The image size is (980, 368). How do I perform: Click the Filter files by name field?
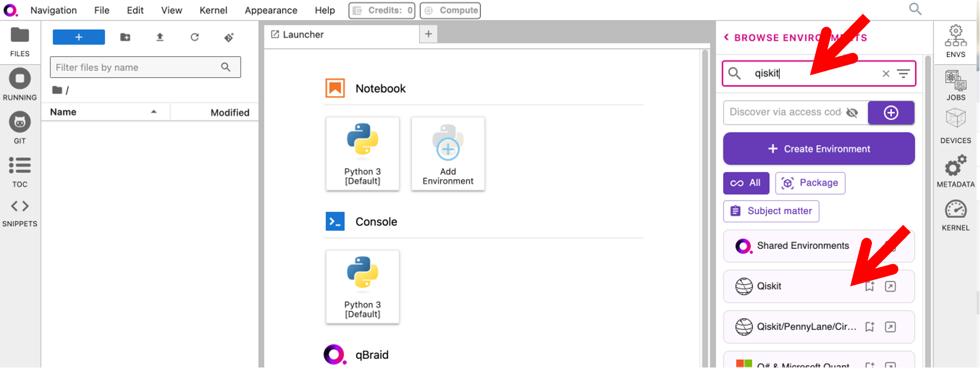[x=137, y=67]
